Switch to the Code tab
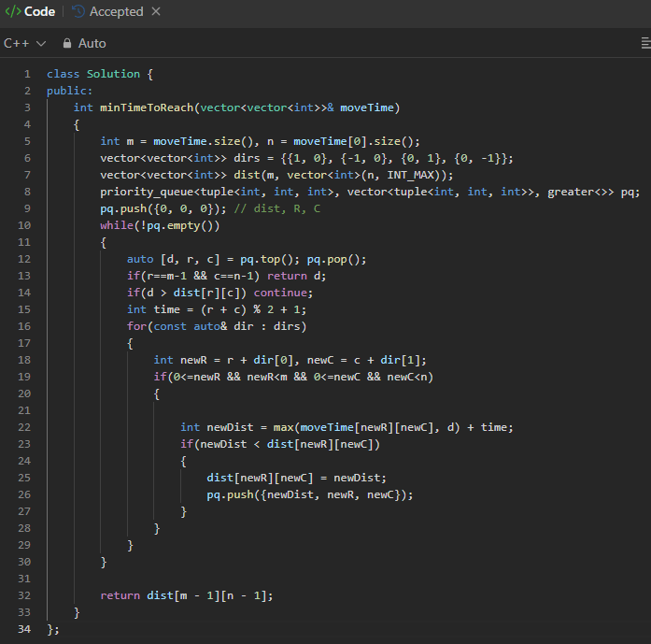Viewport: 651px width, 644px height. [x=38, y=12]
